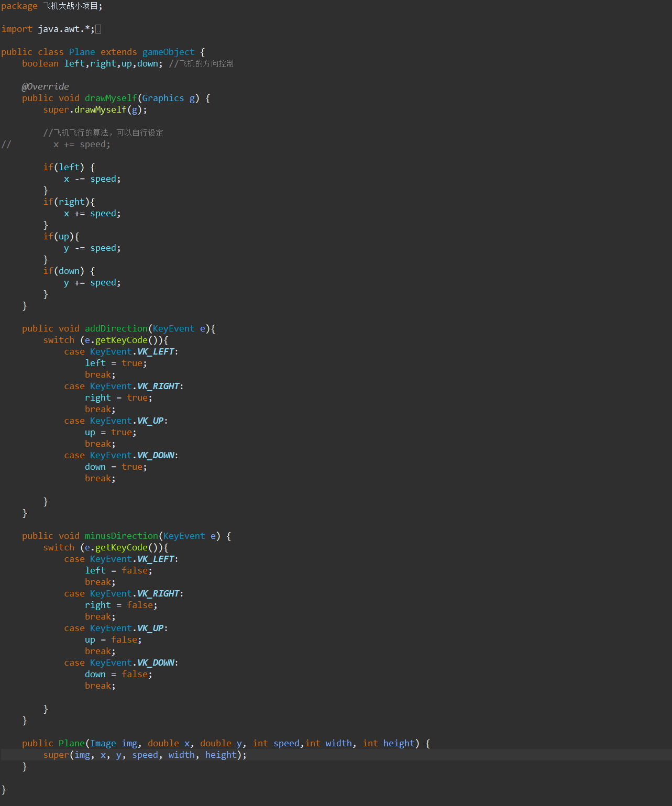This screenshot has width=672, height=806.
Task: Click the 'int height' constructor parameter
Action: pos(389,744)
